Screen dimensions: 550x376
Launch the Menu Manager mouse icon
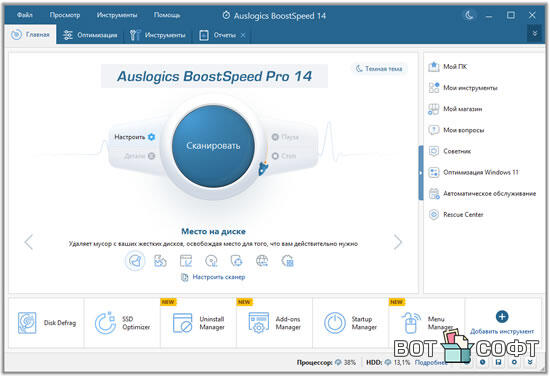pos(411,323)
